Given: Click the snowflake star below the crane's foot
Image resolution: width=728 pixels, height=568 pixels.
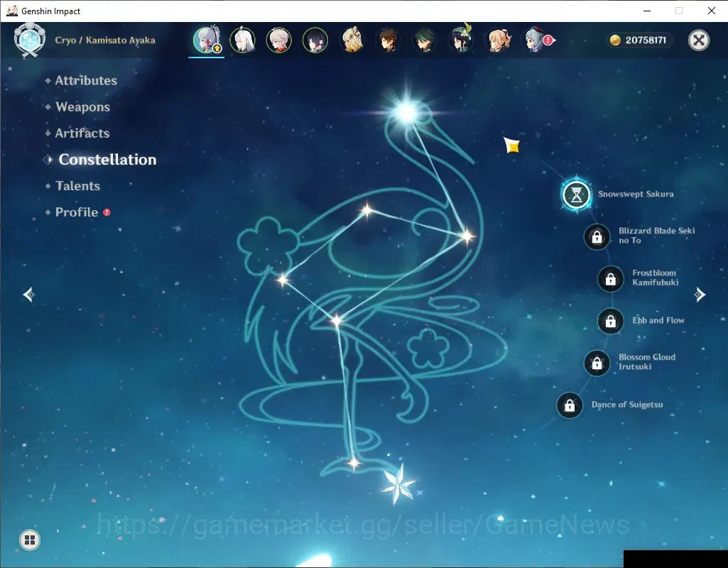Looking at the screenshot, I should pos(398,484).
